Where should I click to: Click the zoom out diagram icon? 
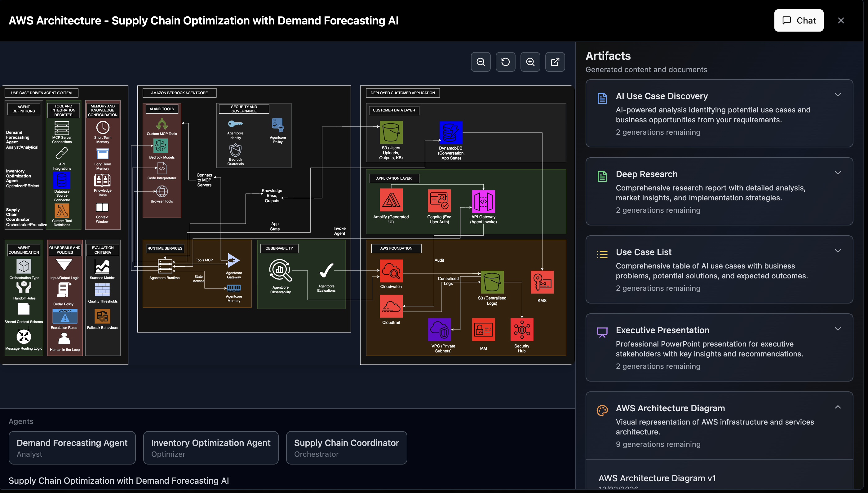[x=480, y=62]
